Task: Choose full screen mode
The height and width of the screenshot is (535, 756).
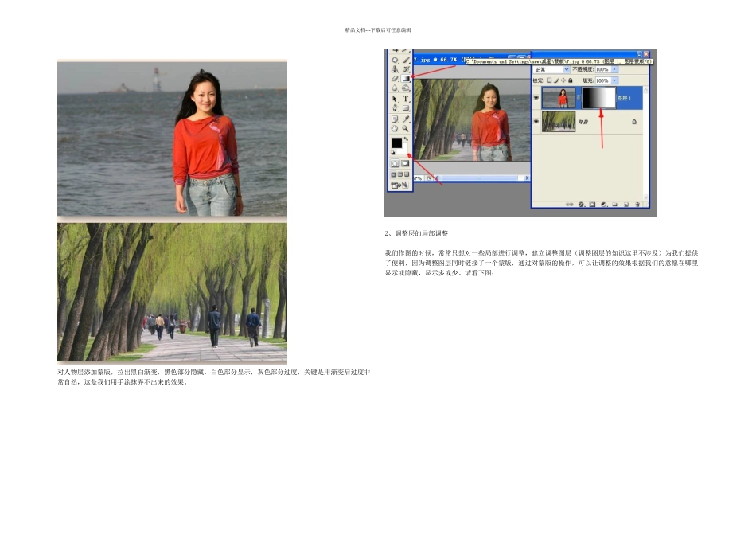Action: click(x=407, y=174)
